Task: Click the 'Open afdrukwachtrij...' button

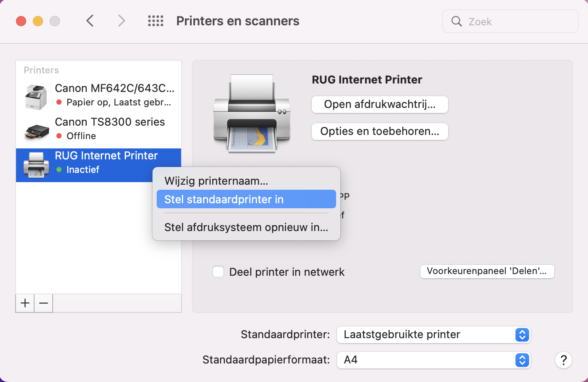Action: 379,105
